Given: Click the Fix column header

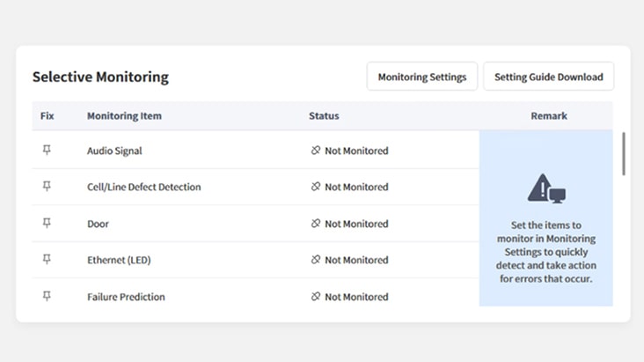Looking at the screenshot, I should pyautogui.click(x=47, y=116).
